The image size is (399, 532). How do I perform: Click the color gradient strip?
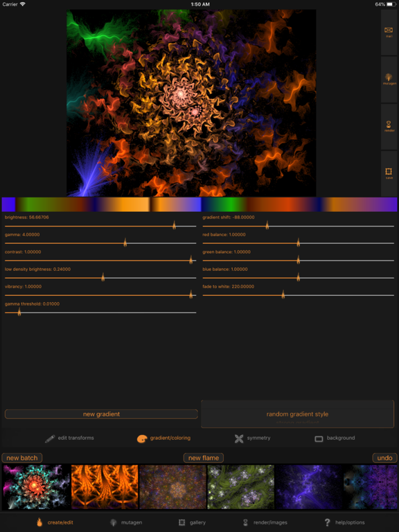tap(199, 204)
